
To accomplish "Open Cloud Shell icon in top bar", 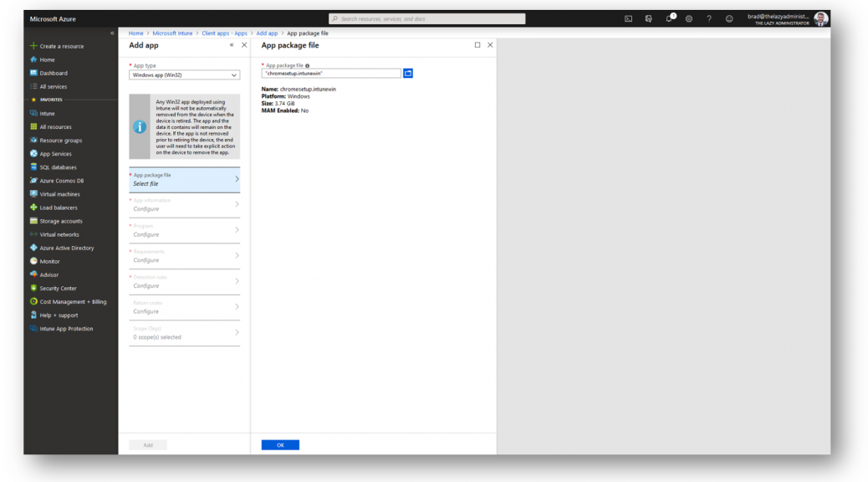I will click(x=628, y=19).
